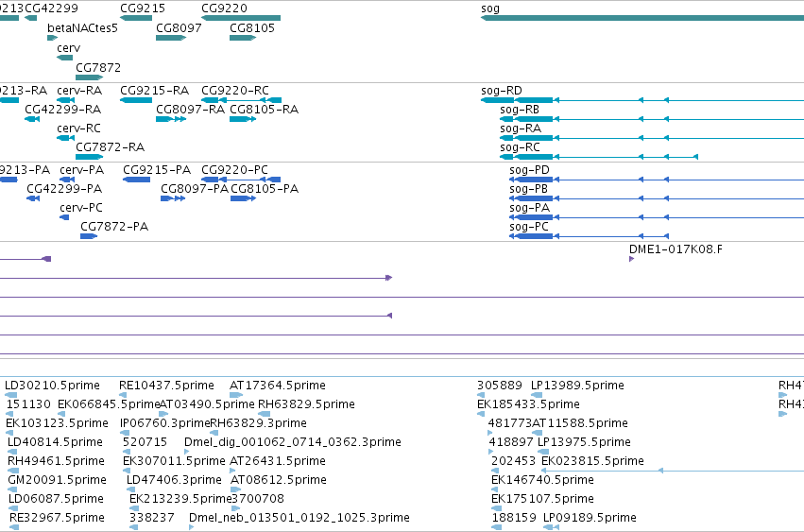Select Dmel_neb_013501_0192_1025.3prime EST
This screenshot has height=532, width=804.
pyautogui.click(x=192, y=528)
